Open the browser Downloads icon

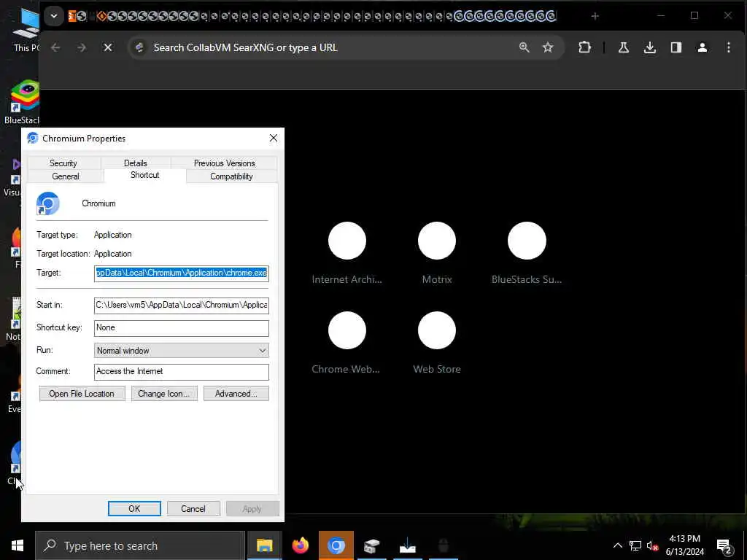(650, 47)
